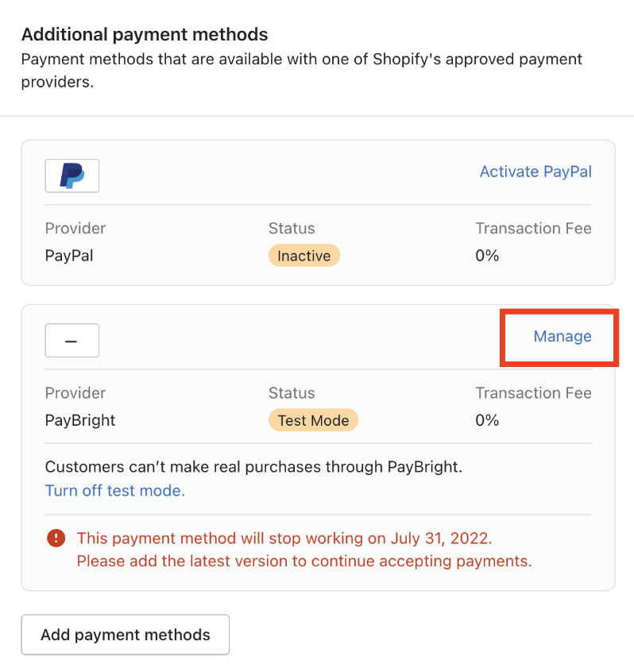
Task: Select the Test Mode status badge
Action: [x=313, y=419]
